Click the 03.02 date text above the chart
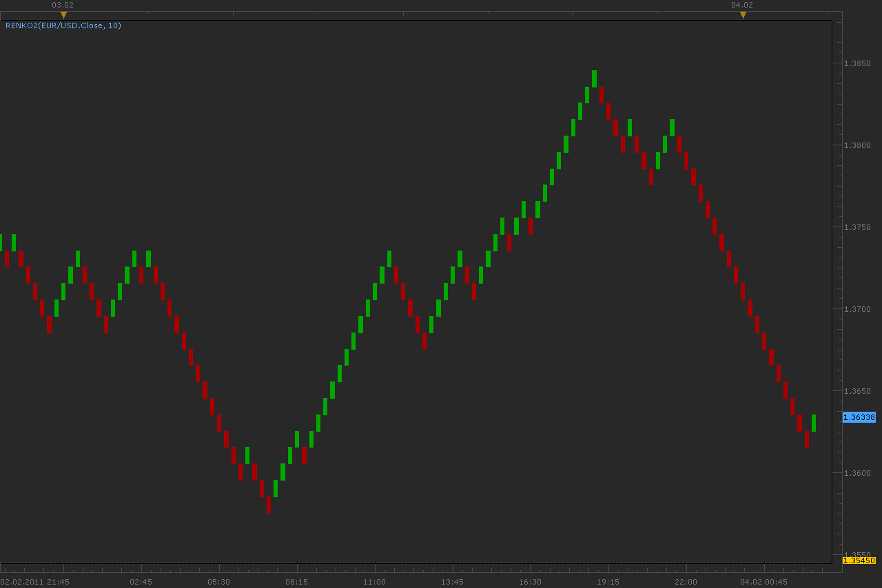882x588 pixels. tap(63, 5)
